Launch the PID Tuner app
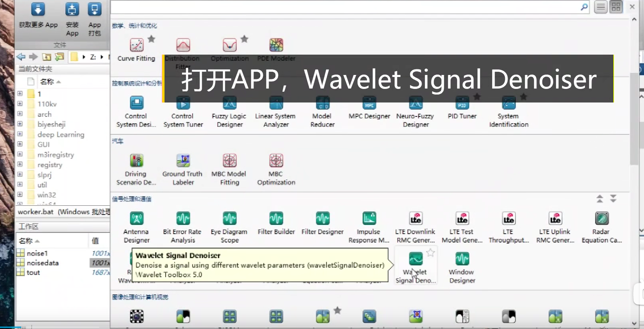 462,108
